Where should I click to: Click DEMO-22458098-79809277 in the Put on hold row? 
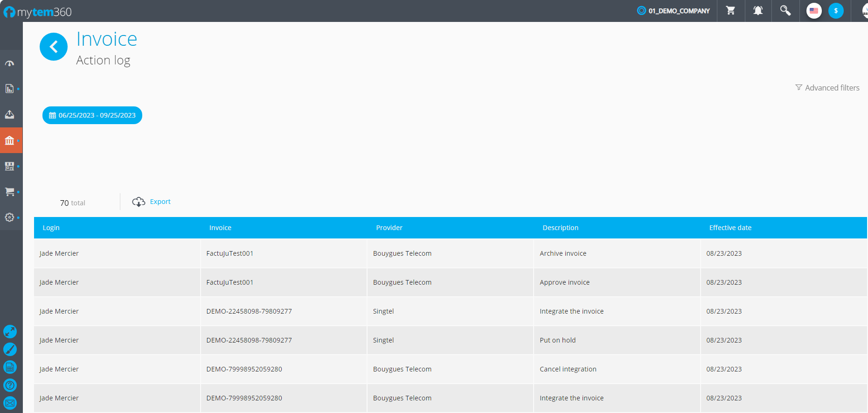(249, 340)
